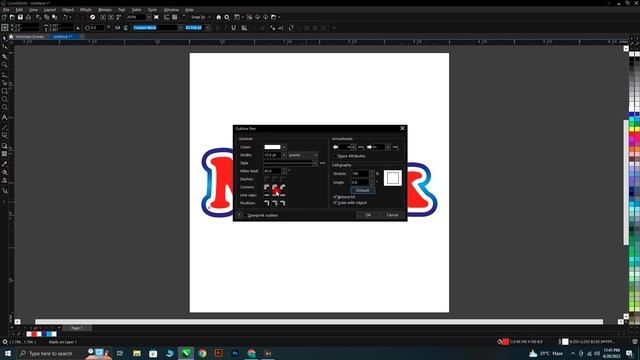Open line style settings ellipsis button

click(x=322, y=163)
